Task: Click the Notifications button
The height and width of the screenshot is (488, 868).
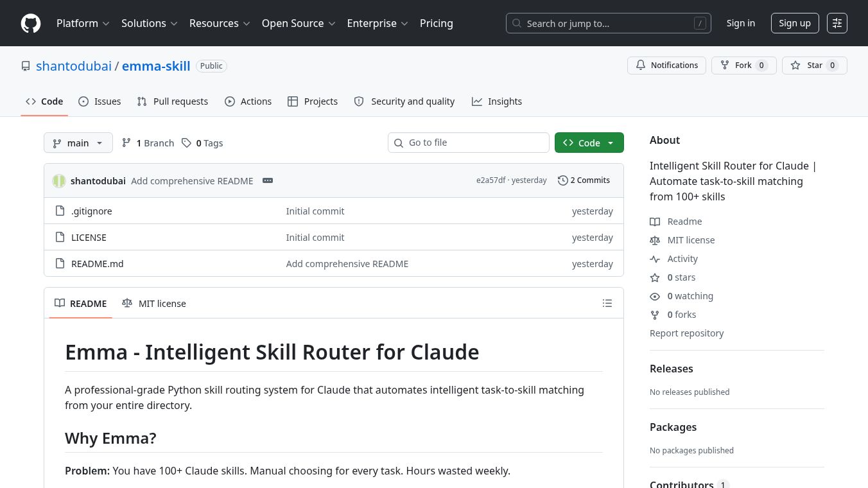Action: tap(667, 65)
